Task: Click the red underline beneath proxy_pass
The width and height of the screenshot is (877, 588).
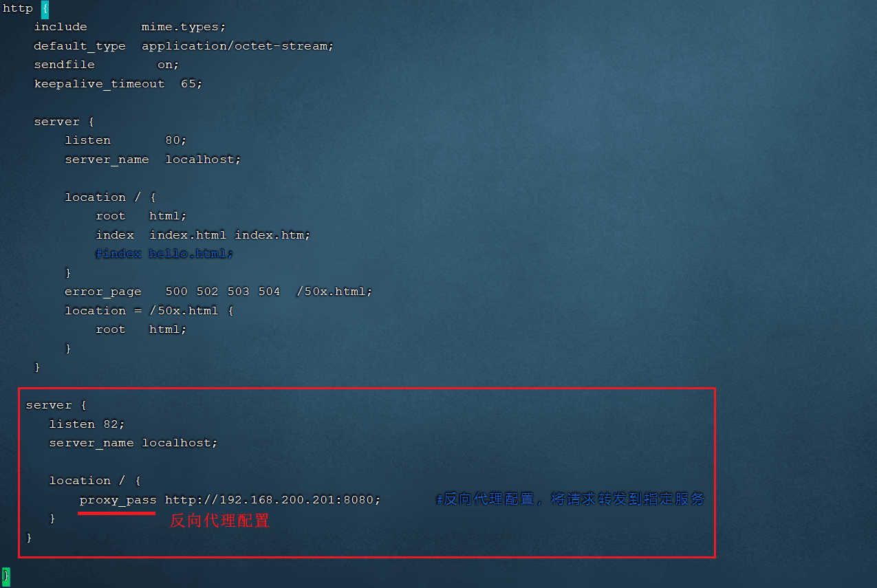Action: click(117, 512)
